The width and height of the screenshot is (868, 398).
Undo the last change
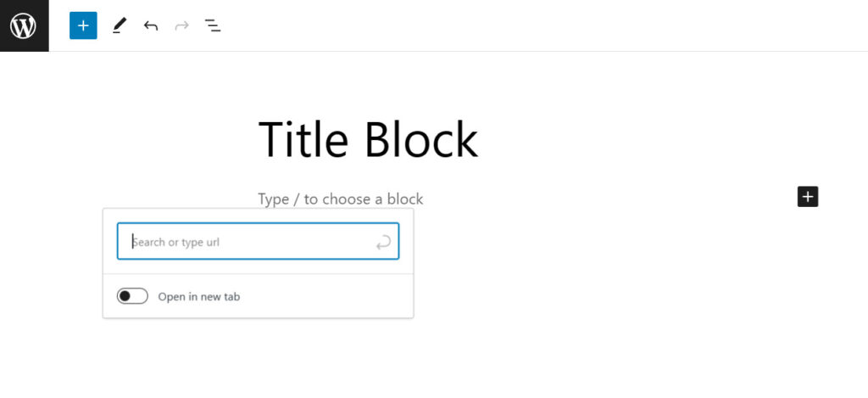(x=151, y=25)
